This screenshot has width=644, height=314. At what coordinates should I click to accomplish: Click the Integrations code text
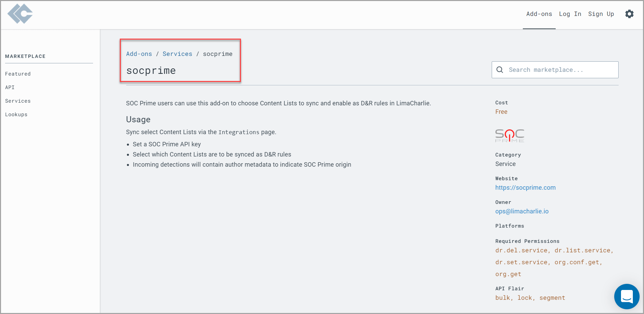(239, 132)
